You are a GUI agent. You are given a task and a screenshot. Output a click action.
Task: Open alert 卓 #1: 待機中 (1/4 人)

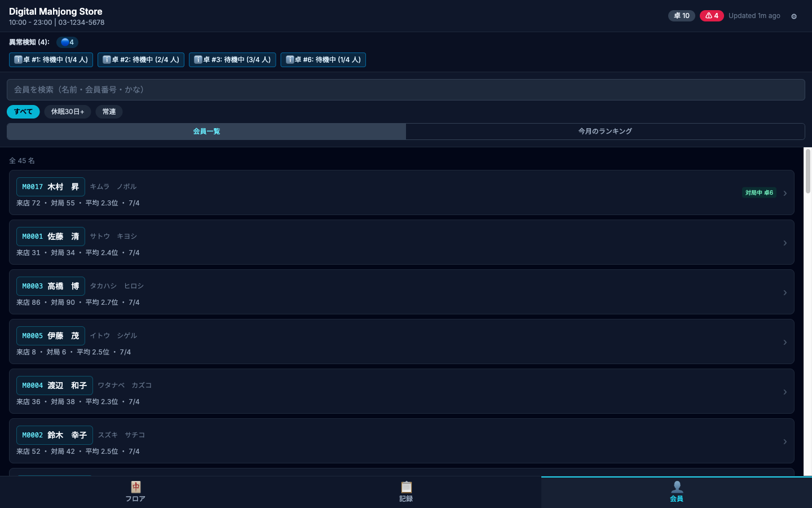click(x=51, y=60)
